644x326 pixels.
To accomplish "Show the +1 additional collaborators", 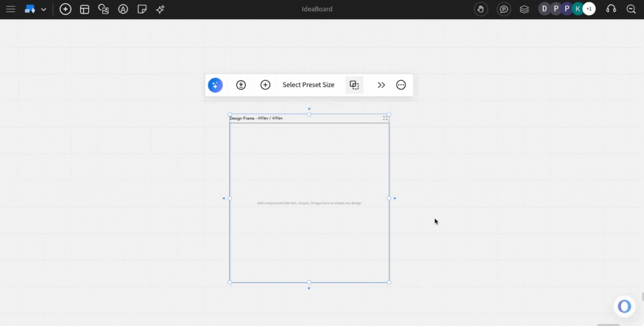I will (589, 9).
